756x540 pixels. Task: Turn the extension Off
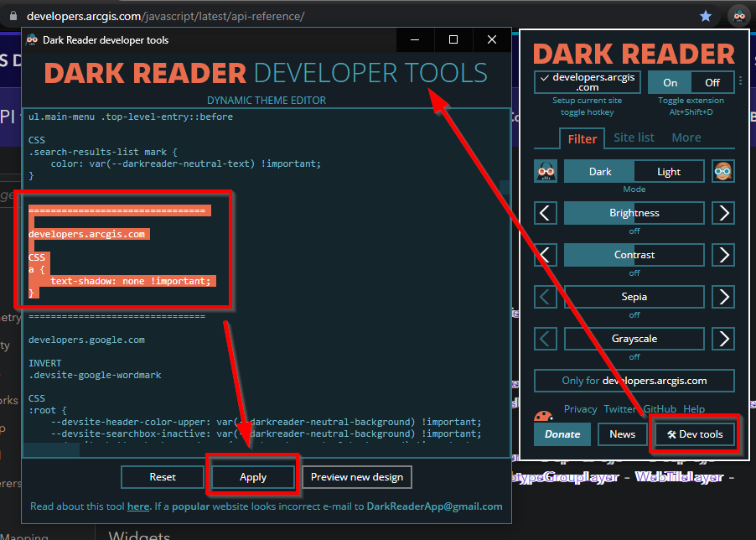712,82
